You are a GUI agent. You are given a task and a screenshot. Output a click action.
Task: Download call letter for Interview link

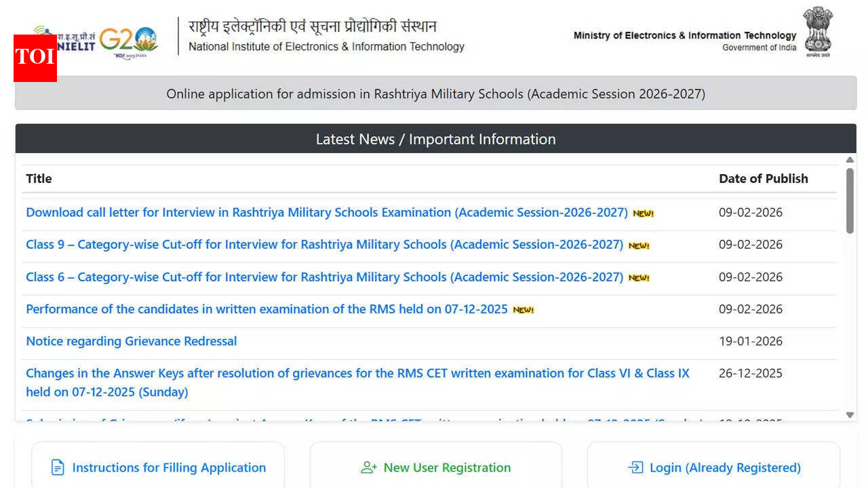(326, 212)
